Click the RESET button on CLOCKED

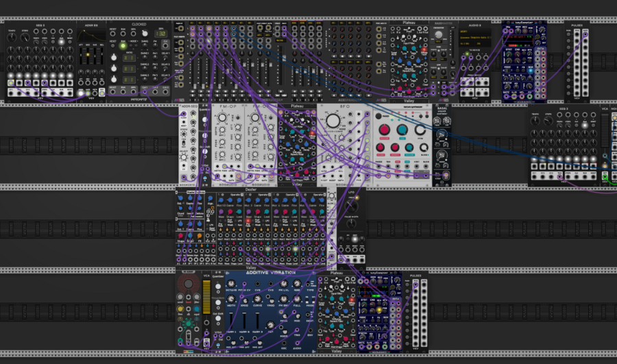113,46
